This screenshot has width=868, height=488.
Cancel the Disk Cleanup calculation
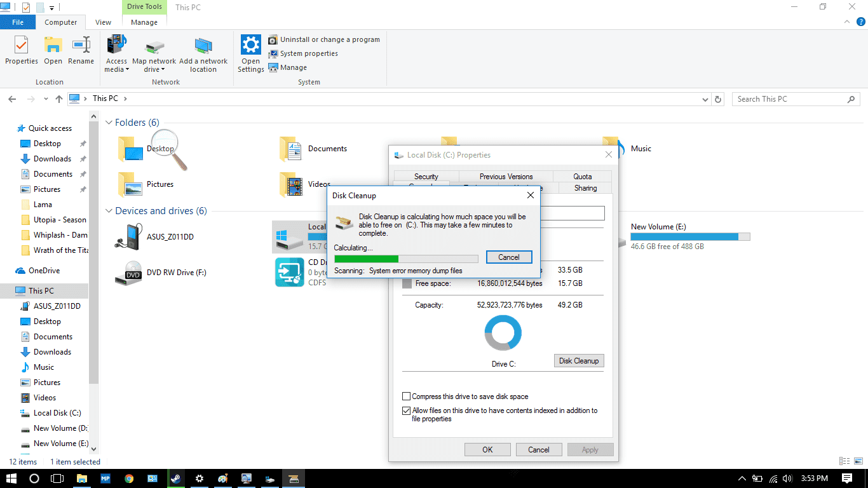508,257
